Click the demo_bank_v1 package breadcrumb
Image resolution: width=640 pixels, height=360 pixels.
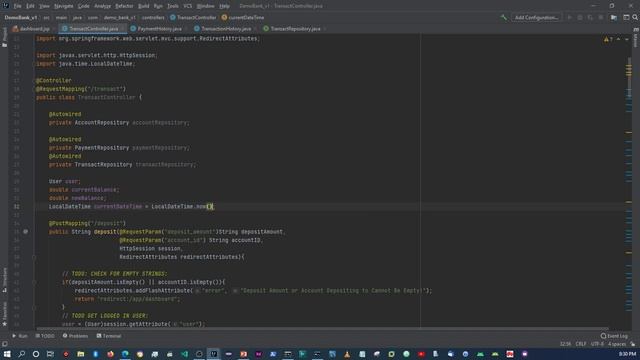(x=120, y=18)
